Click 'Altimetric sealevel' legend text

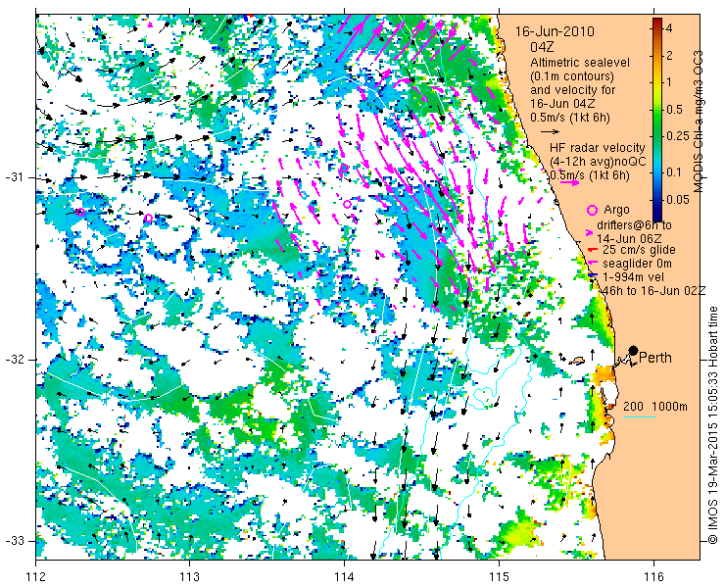(580, 62)
